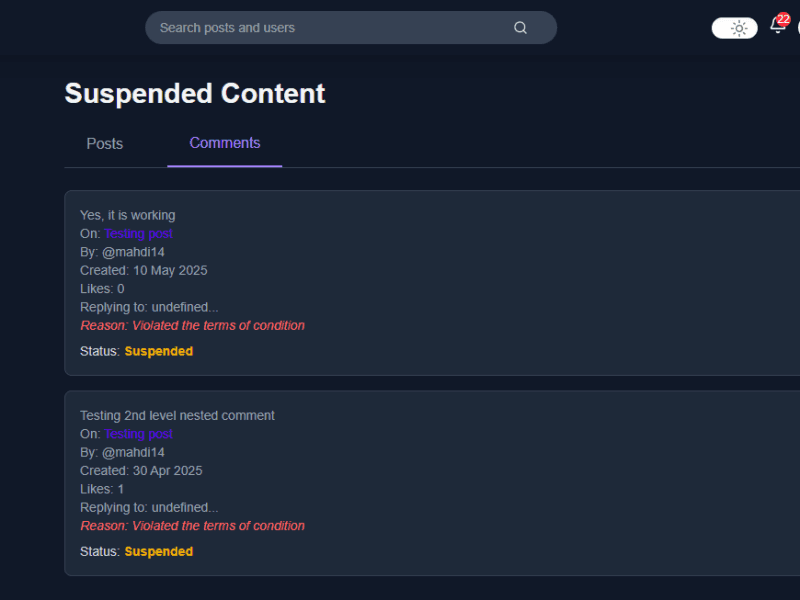Select the Comments tab
Viewport: 800px width, 600px height.
(224, 143)
